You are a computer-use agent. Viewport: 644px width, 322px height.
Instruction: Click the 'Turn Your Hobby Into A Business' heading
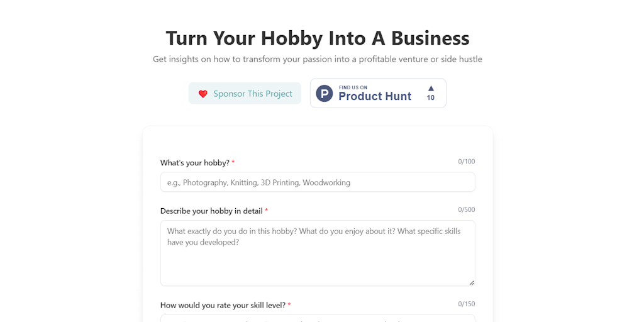coord(318,38)
